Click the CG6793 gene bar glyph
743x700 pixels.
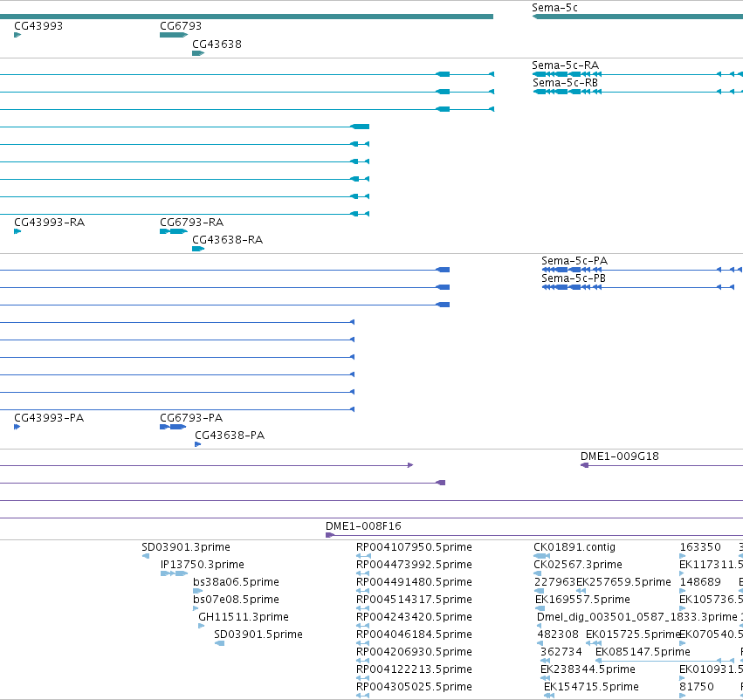click(x=174, y=35)
